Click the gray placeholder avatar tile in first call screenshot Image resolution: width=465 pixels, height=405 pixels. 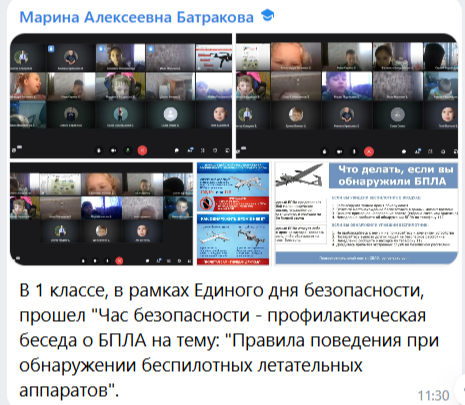[170, 114]
